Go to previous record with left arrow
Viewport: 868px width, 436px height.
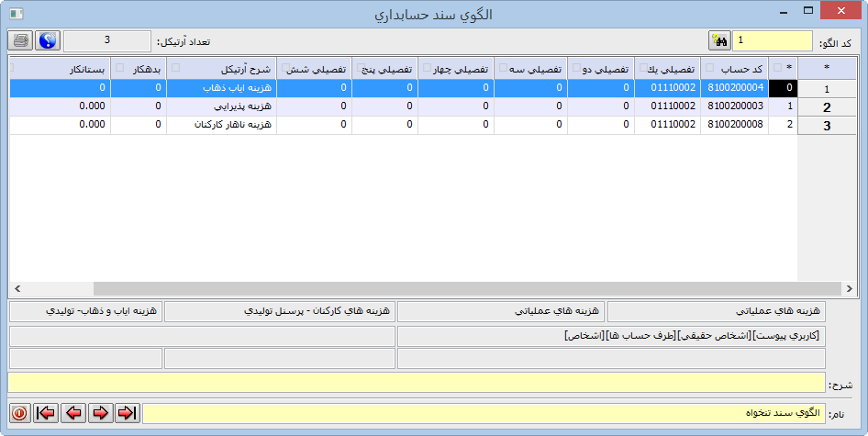73,413
